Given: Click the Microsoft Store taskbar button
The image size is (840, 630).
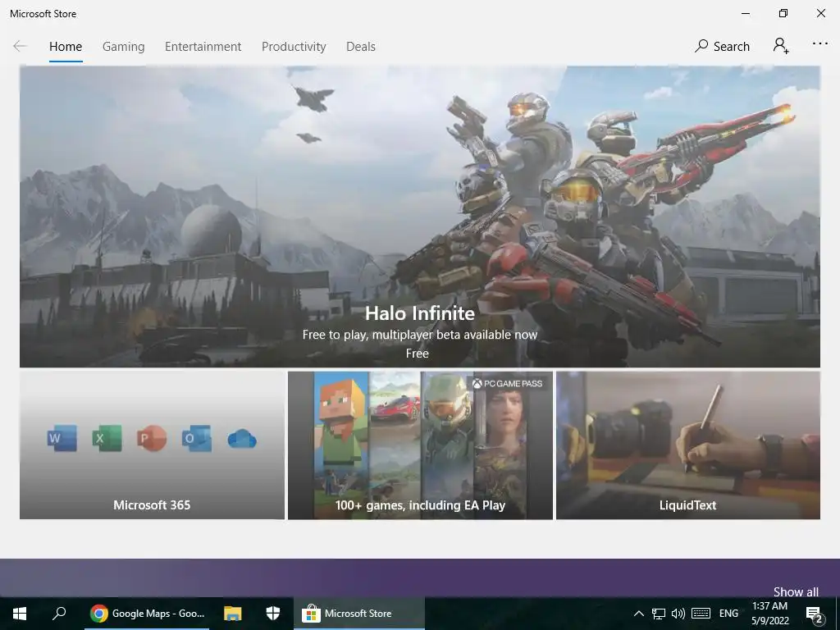Looking at the screenshot, I should pyautogui.click(x=359, y=614).
